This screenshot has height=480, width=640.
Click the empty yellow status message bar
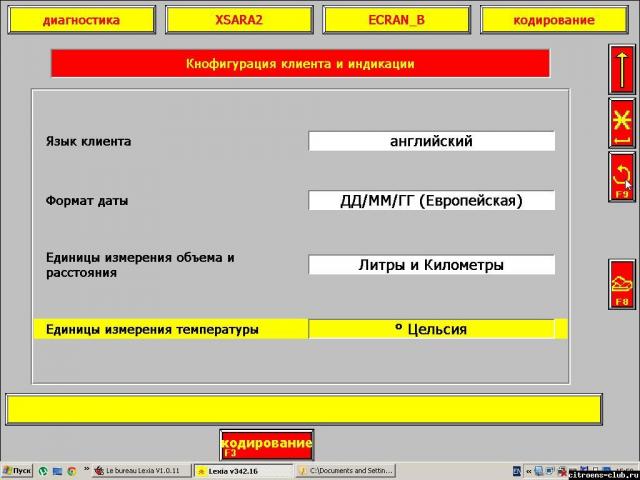point(304,409)
